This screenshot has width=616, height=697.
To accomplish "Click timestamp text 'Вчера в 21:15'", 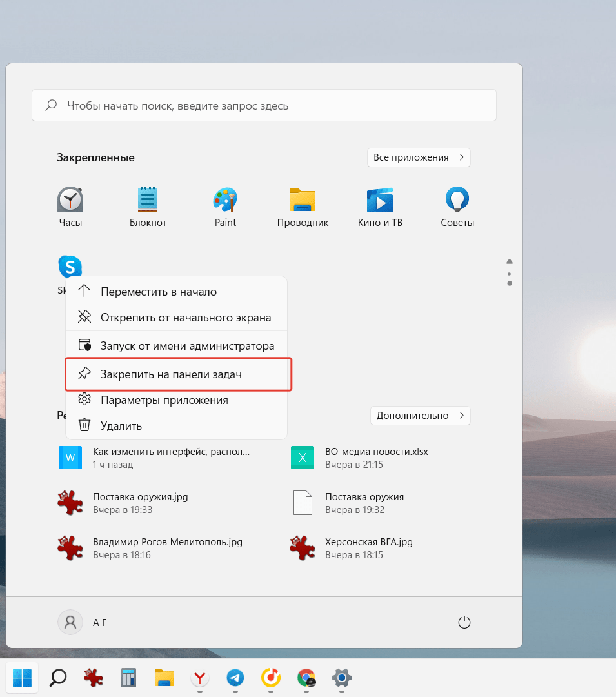I will point(354,465).
